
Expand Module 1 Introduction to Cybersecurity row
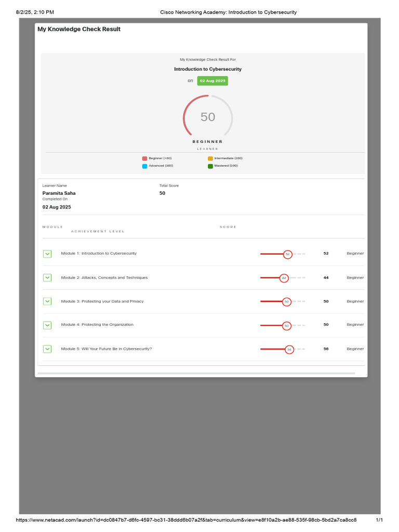click(x=47, y=254)
